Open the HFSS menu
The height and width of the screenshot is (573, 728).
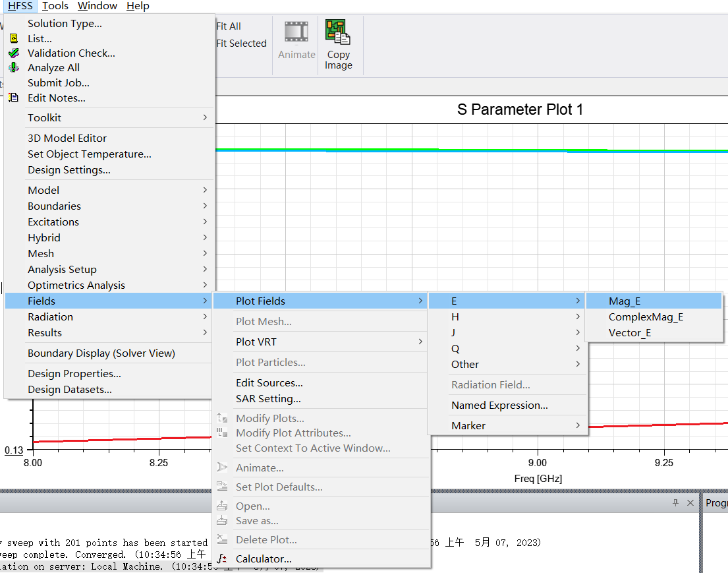pos(20,5)
